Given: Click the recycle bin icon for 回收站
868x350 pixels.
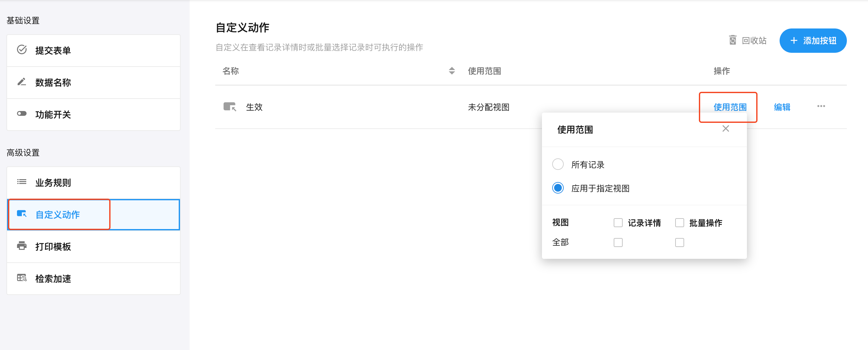Looking at the screenshot, I should pyautogui.click(x=733, y=40).
